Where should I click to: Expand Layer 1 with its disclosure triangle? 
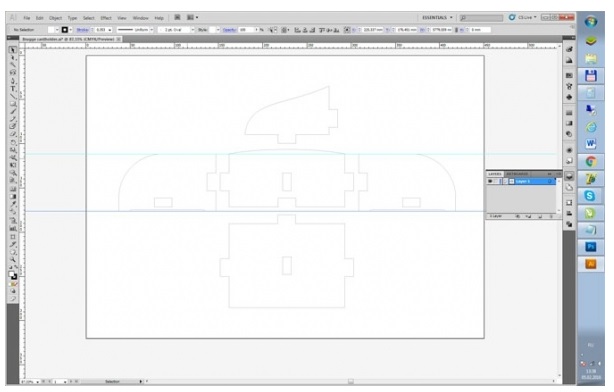(x=506, y=181)
